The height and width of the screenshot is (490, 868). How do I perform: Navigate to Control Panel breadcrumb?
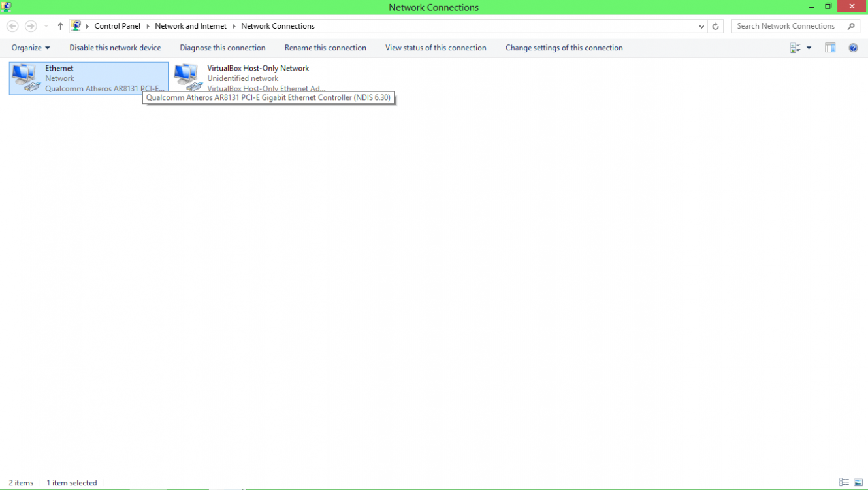click(x=118, y=26)
